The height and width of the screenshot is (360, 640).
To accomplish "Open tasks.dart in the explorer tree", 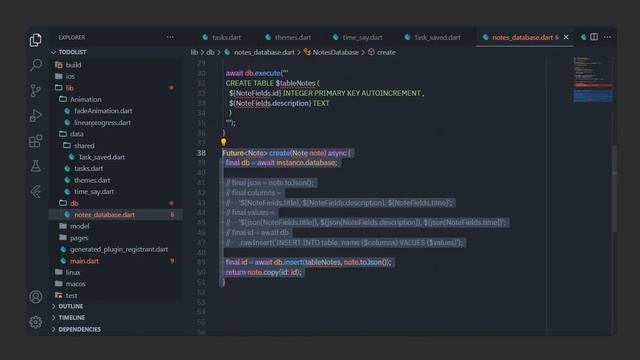I will pyautogui.click(x=88, y=168).
